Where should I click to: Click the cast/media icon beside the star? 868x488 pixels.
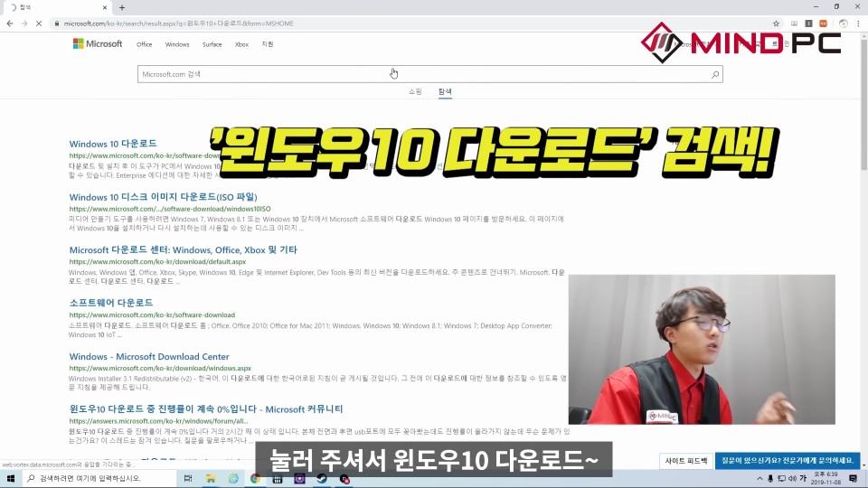pyautogui.click(x=795, y=23)
